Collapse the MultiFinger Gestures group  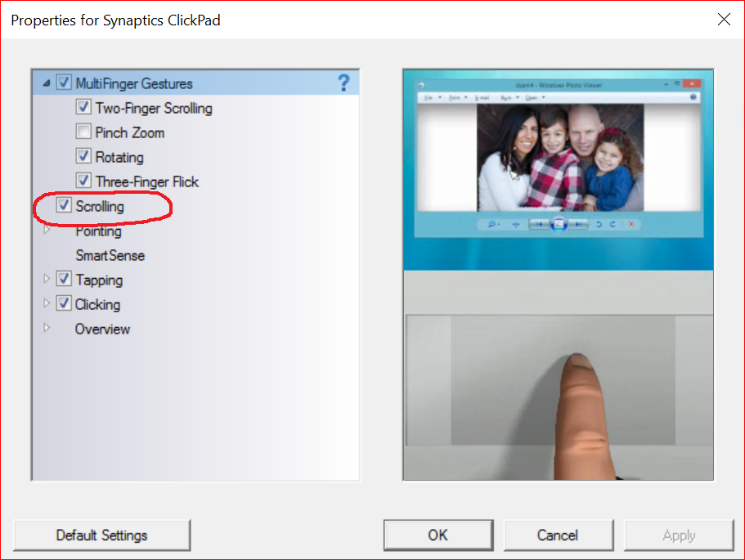47,83
